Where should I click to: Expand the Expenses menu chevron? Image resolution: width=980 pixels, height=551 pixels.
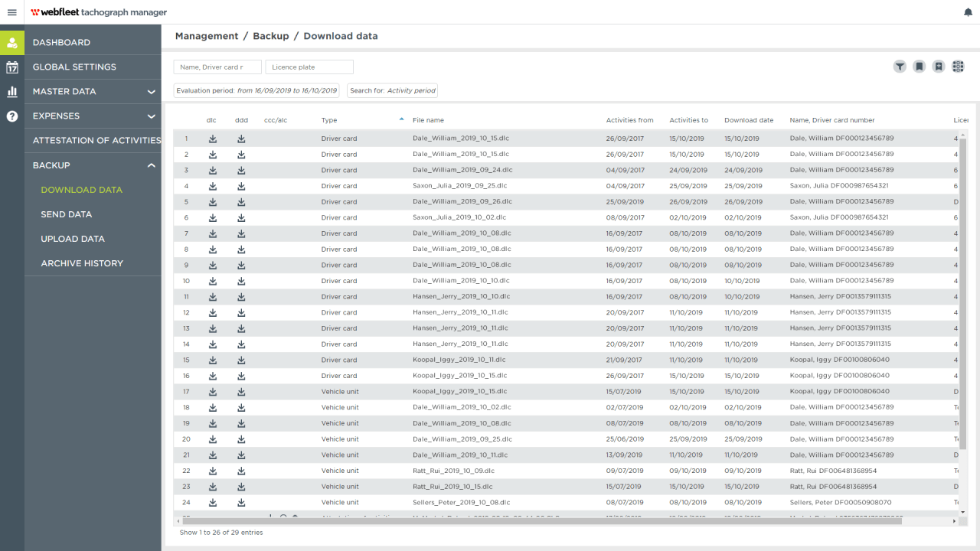[152, 116]
